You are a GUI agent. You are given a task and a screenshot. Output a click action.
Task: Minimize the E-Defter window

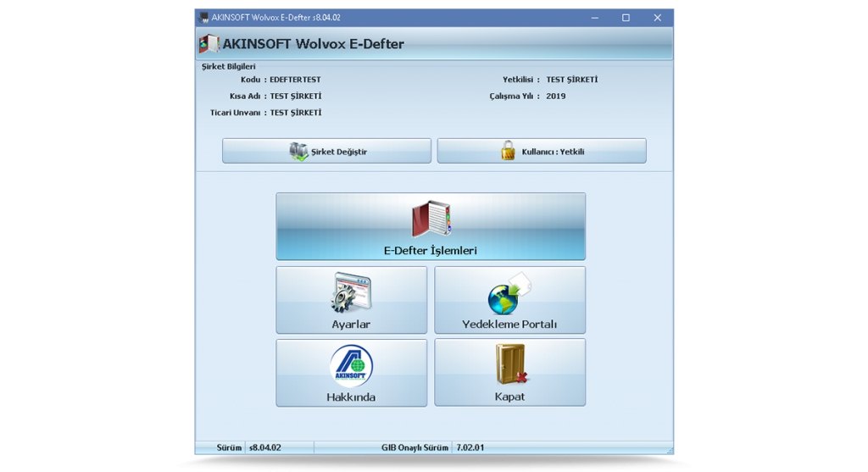click(594, 18)
